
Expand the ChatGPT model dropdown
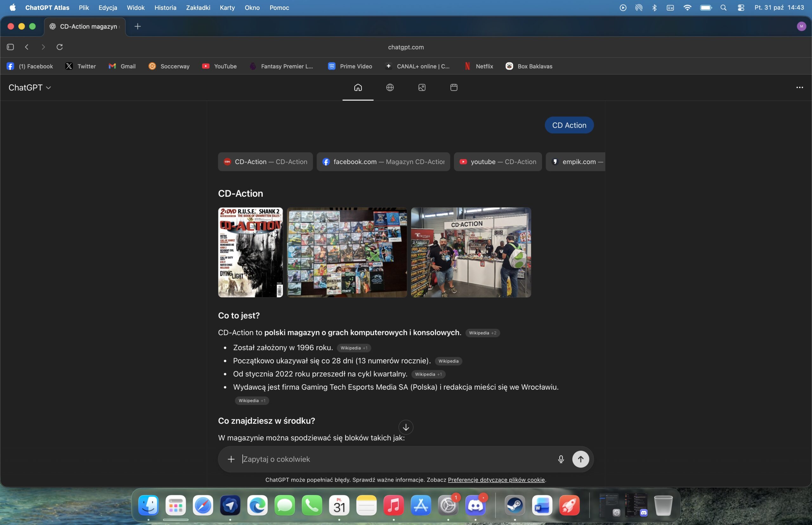pos(30,88)
